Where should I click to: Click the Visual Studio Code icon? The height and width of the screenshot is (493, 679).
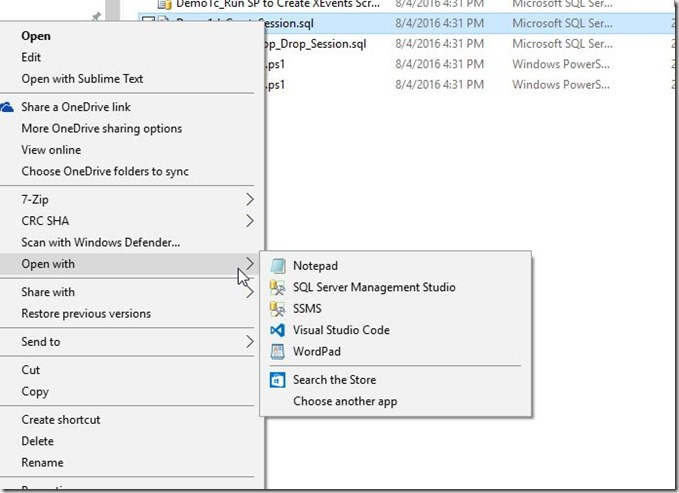pos(277,330)
